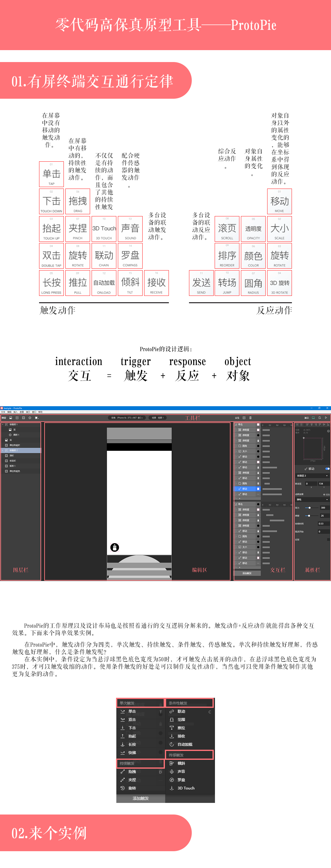Click the X field of 移动至
The image size is (331, 868).
click(311, 484)
